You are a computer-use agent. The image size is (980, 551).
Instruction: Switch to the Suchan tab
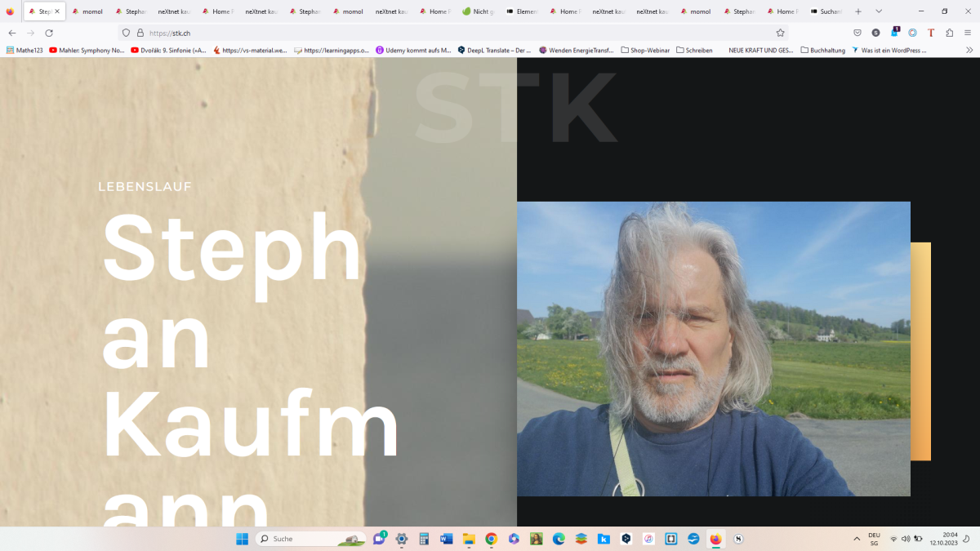[x=826, y=11]
